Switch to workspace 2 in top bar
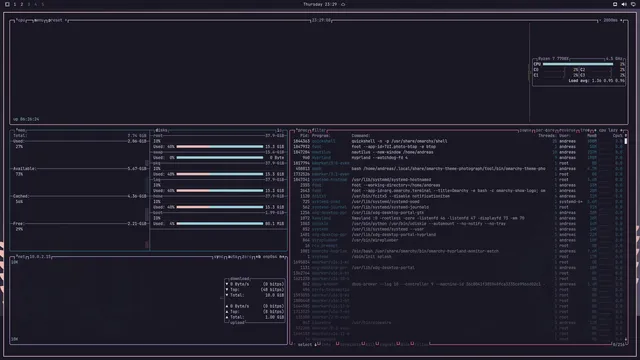 [x=22, y=4]
